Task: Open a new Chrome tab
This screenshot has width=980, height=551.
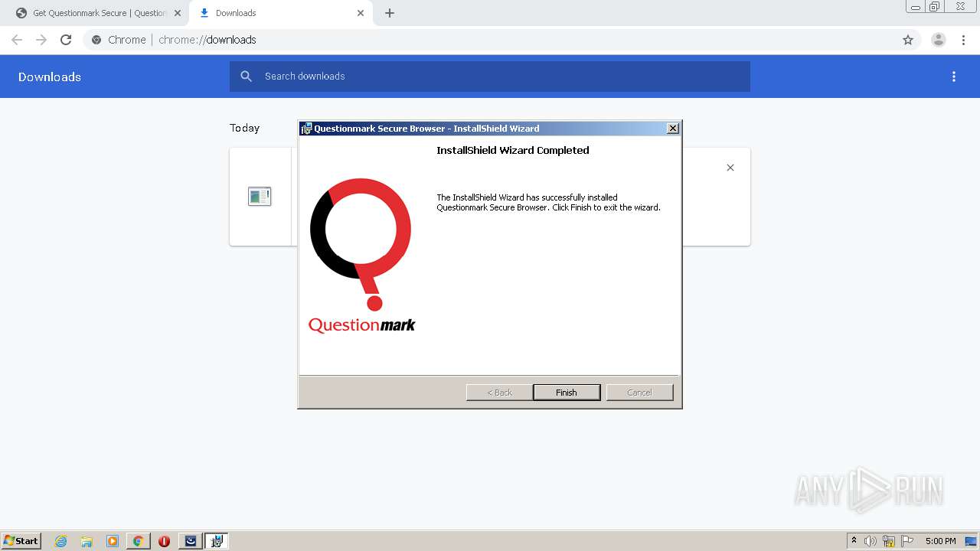Action: [390, 13]
